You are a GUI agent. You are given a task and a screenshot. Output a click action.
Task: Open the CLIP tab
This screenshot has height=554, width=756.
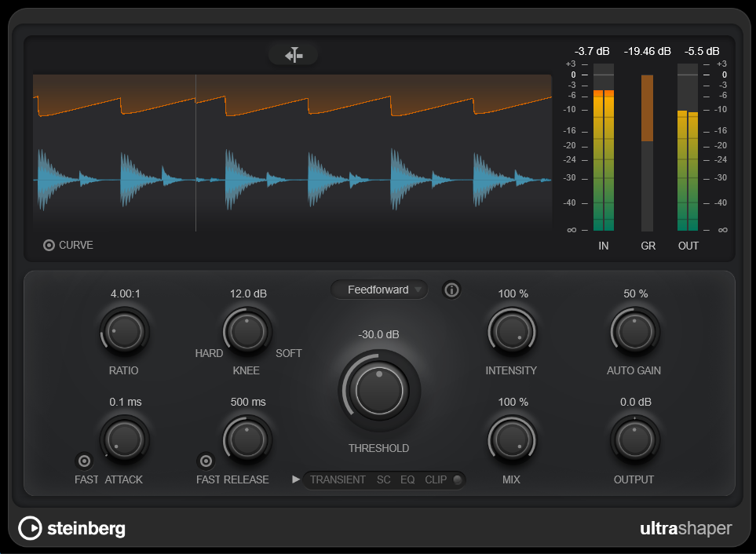tap(436, 479)
